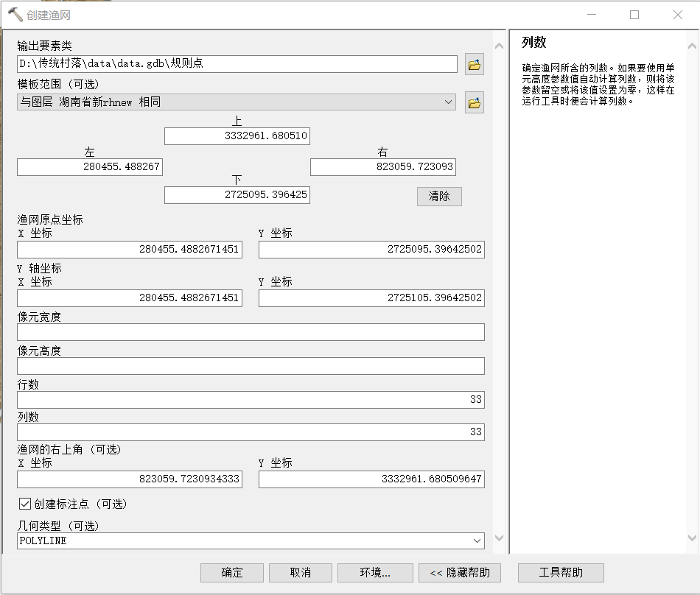Toggle the 创建标注点 checkbox
Image resolution: width=700 pixels, height=595 pixels.
tap(25, 504)
